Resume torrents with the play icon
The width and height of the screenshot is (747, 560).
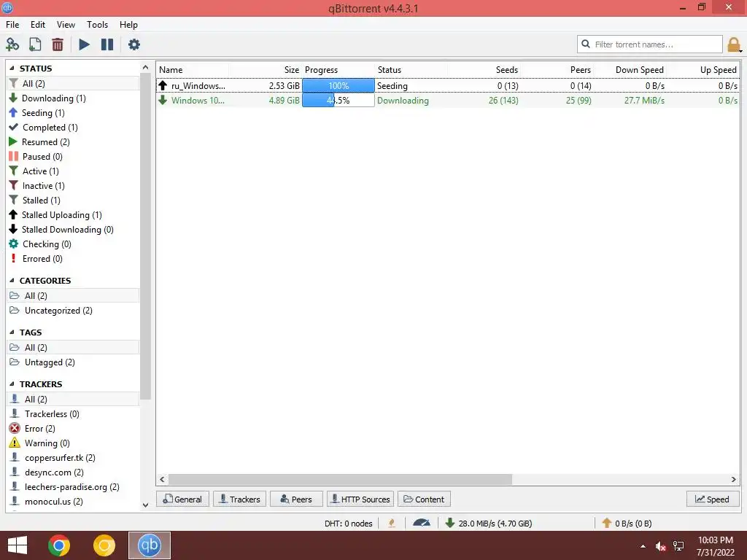[x=85, y=44]
